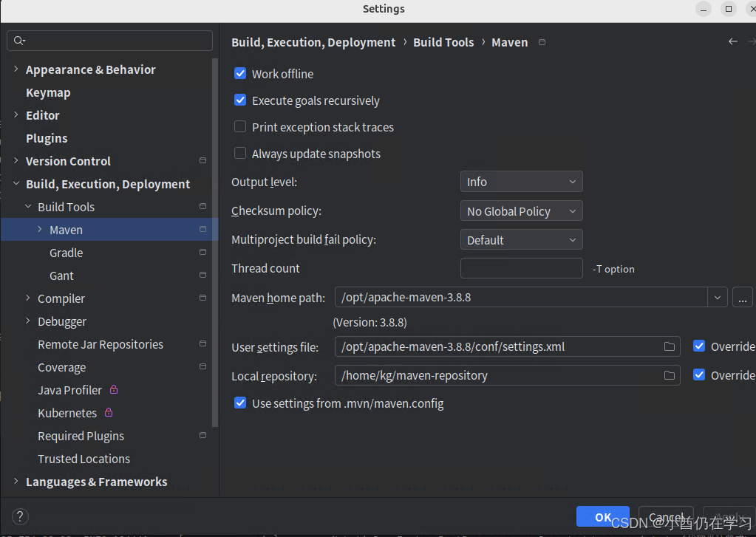Open the Maven home path dropdown arrow
756x537 pixels.
pyautogui.click(x=718, y=298)
